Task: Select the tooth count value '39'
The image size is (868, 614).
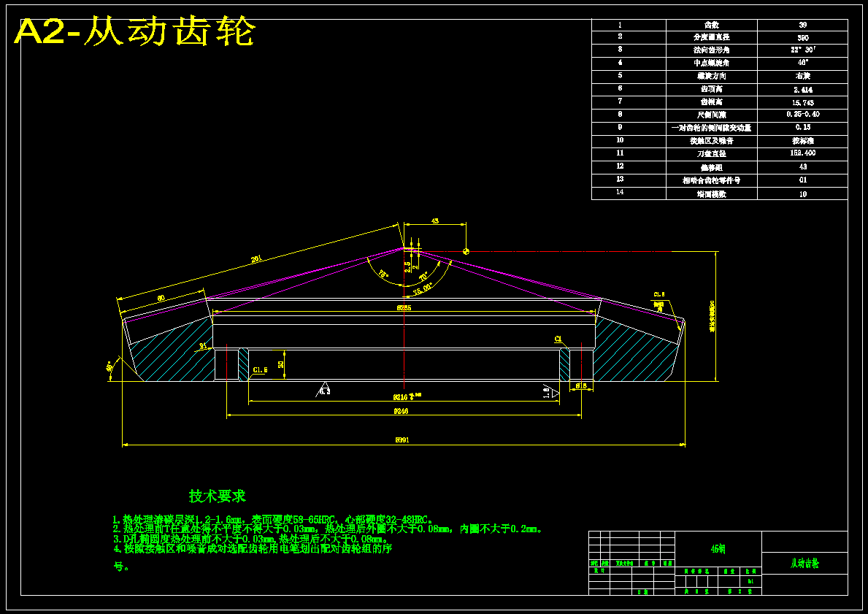Action: pos(803,25)
